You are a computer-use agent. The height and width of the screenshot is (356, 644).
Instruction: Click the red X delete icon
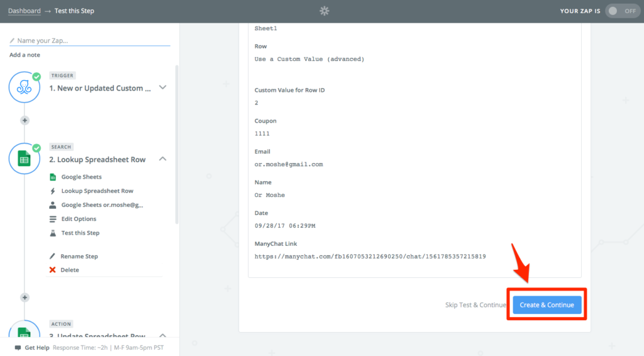[52, 270]
